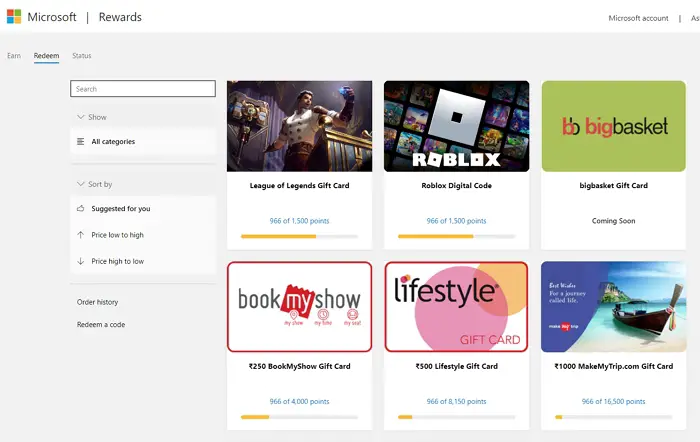Switch to the Earn tab

point(14,56)
